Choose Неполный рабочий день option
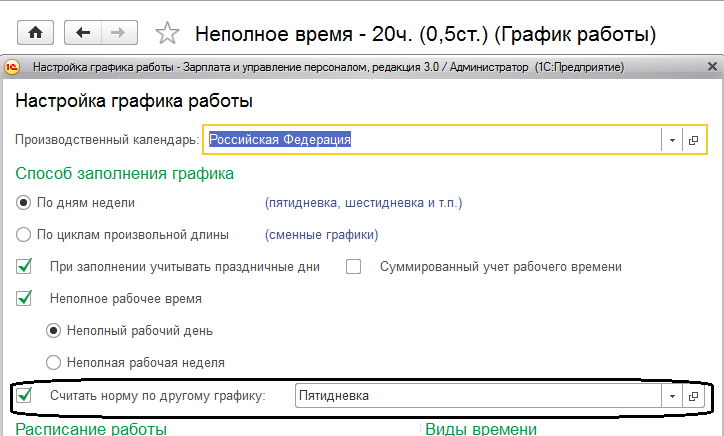Screen dimensions: 724x436 pyautogui.click(x=54, y=331)
